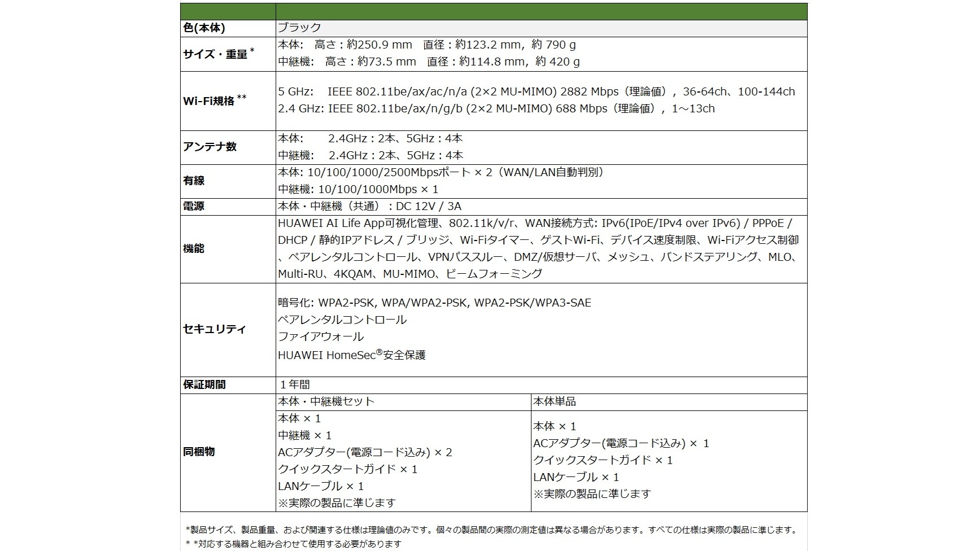Click the 保証期間 row header
The height and width of the screenshot is (551, 980).
(x=204, y=384)
